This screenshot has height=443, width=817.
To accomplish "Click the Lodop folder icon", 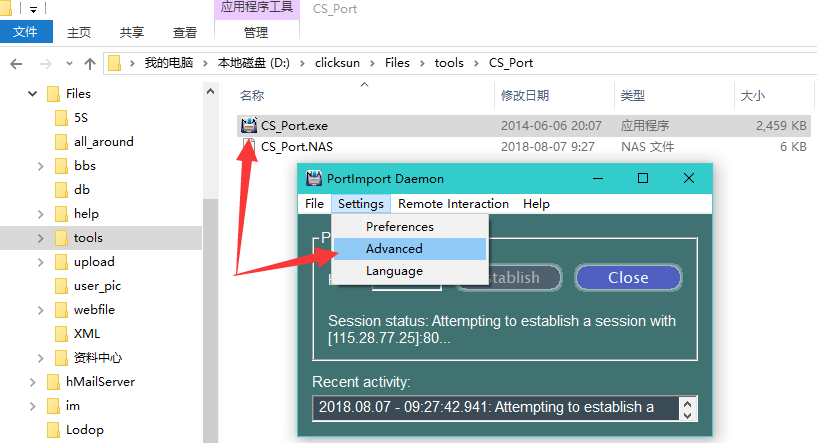I will click(54, 430).
